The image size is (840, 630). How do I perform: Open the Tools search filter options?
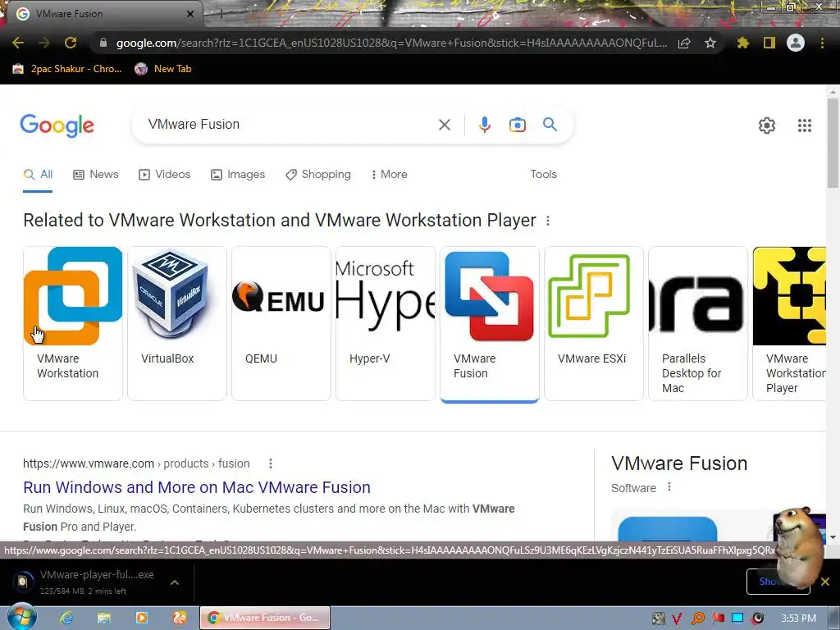(x=543, y=175)
